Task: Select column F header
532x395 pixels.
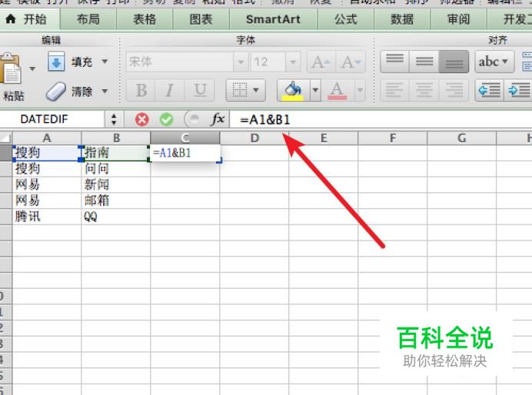Action: [393, 138]
